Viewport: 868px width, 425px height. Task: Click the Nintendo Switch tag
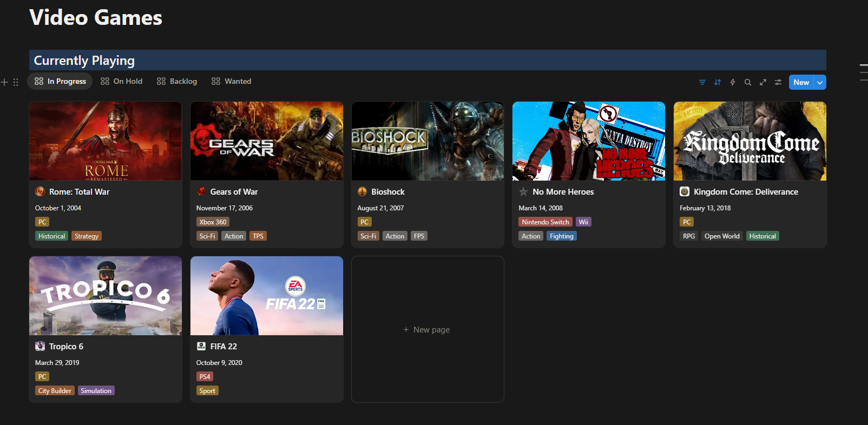pyautogui.click(x=545, y=222)
